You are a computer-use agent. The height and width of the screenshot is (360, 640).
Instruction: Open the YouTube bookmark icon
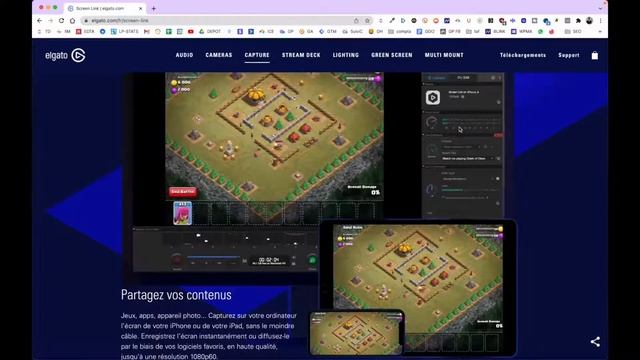click(x=191, y=31)
